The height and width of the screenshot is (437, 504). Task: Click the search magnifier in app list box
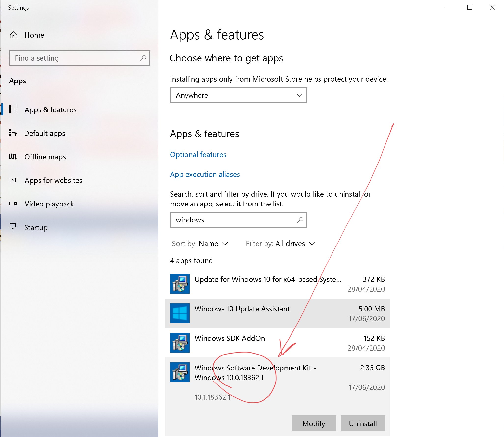click(x=300, y=220)
